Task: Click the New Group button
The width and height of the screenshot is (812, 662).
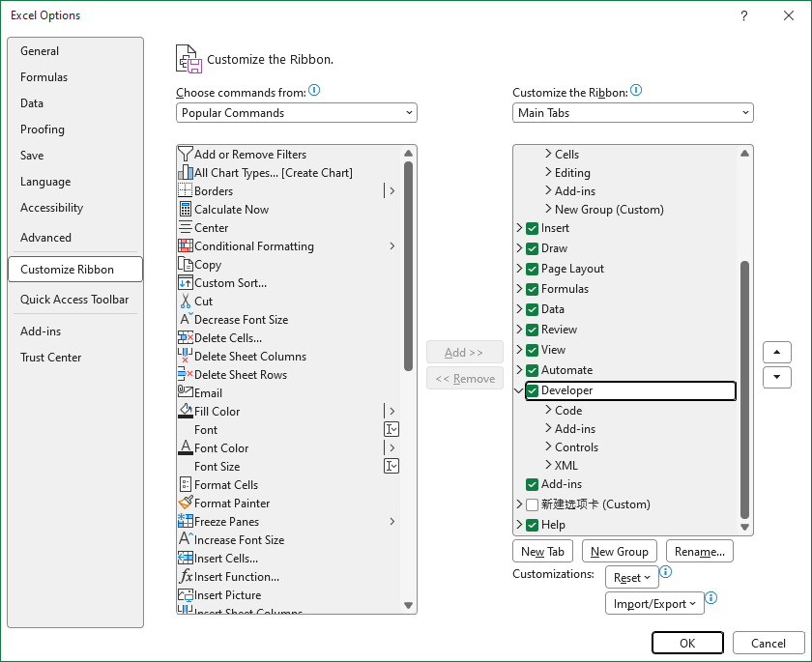Action: (619, 551)
